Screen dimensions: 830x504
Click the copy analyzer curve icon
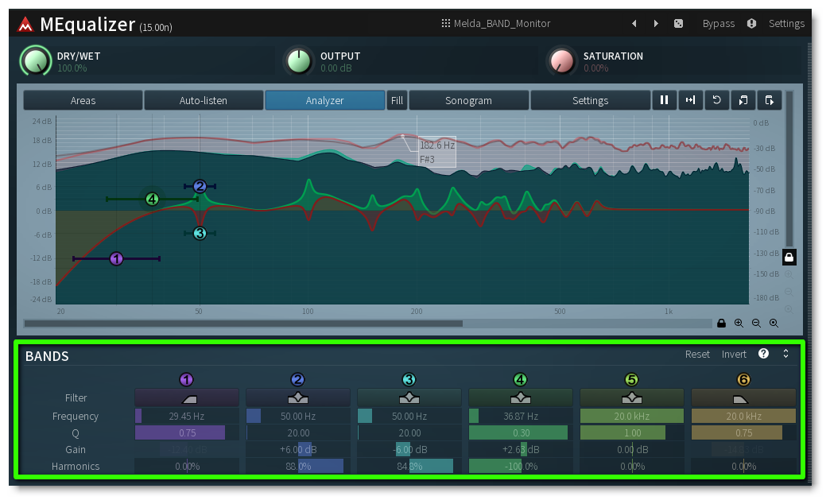743,100
